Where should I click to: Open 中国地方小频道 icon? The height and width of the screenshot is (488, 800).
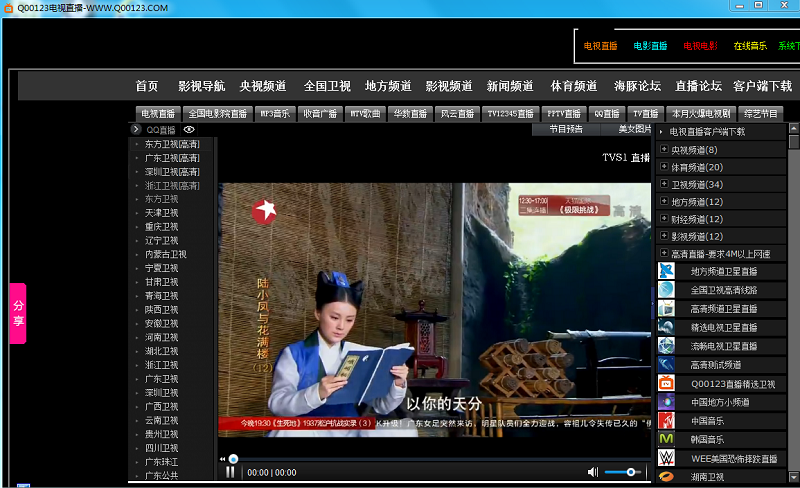pyautogui.click(x=666, y=402)
